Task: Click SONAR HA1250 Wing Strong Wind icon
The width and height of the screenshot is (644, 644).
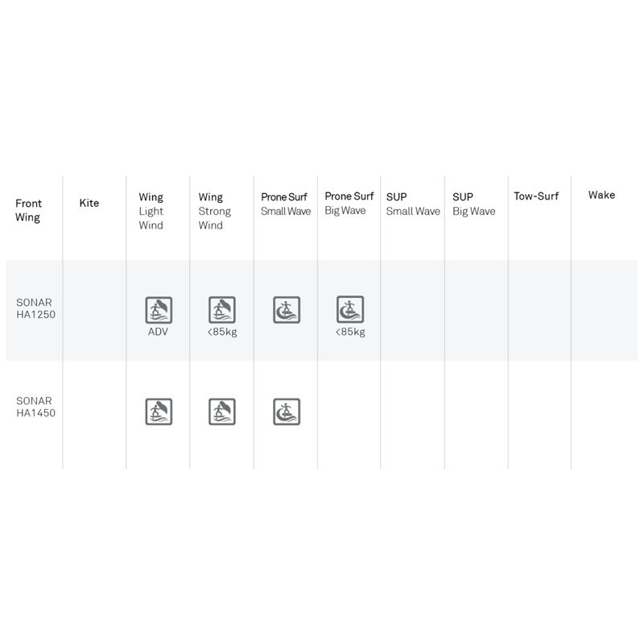Action: click(222, 310)
